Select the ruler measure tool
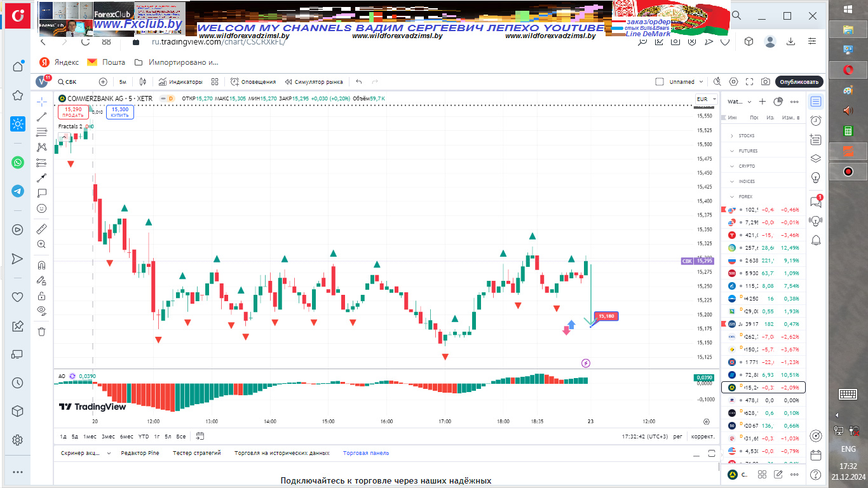The width and height of the screenshot is (868, 488). point(42,229)
